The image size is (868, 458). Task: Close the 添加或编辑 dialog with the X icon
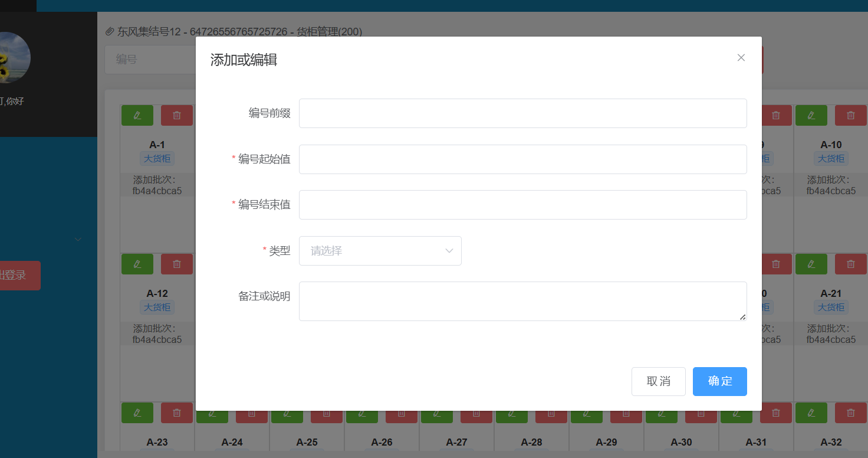tap(741, 57)
